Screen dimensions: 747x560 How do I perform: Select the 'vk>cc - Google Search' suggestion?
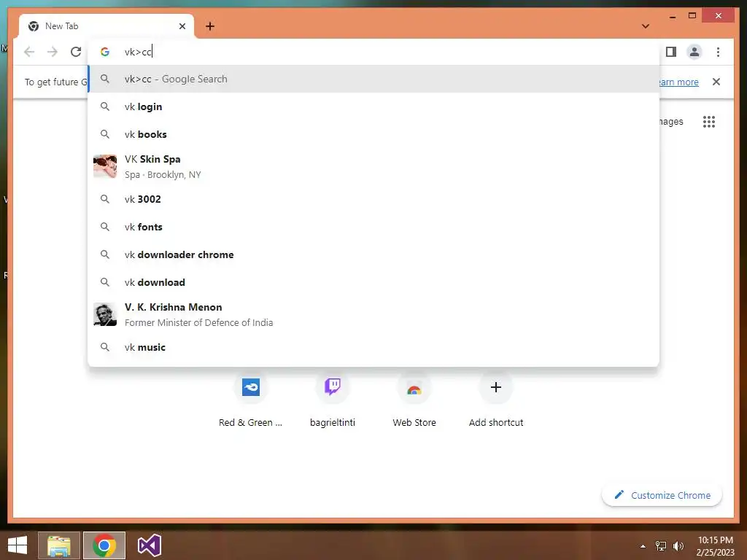pyautogui.click(x=374, y=79)
